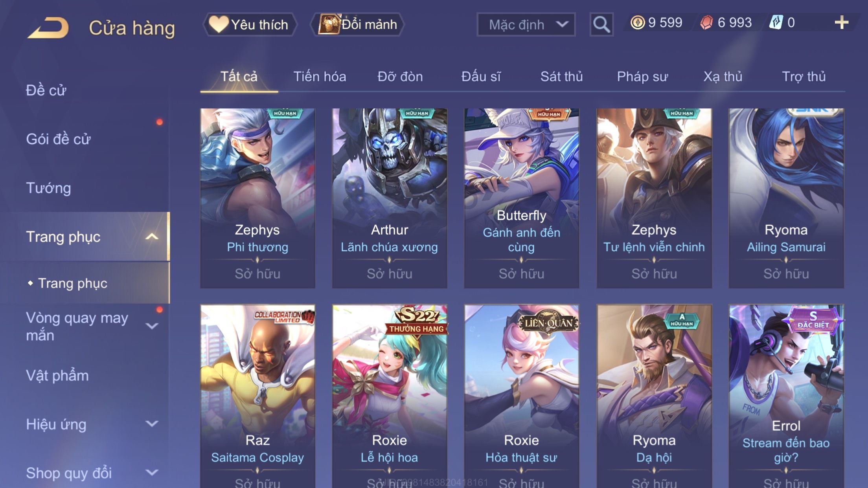The width and height of the screenshot is (868, 488).
Task: Select the Arthur Lãnh chúa xương skin card
Action: (390, 198)
